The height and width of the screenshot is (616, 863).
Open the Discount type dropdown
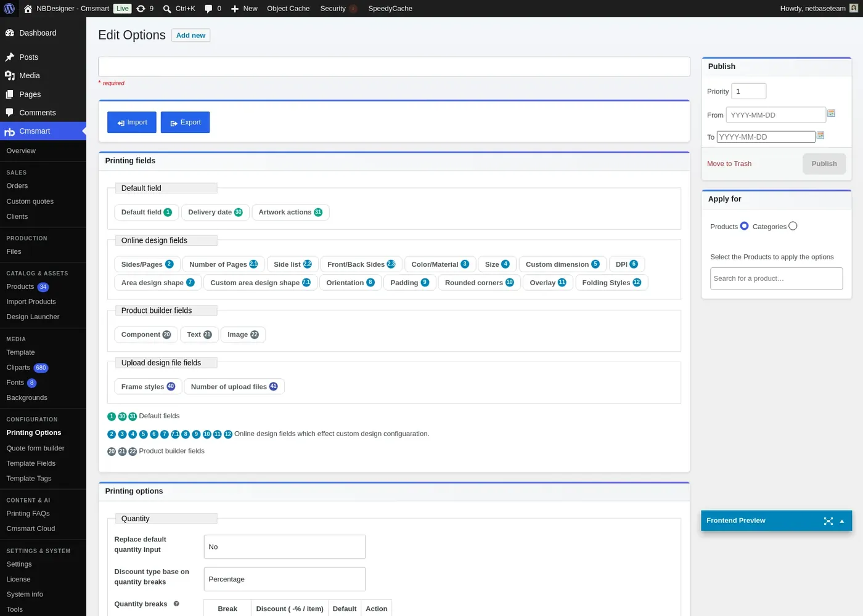pyautogui.click(x=285, y=579)
